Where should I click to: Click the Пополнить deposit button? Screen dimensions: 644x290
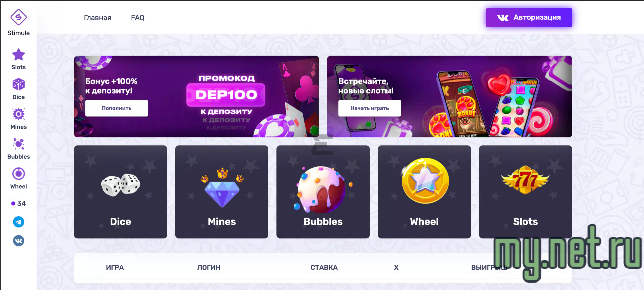116,108
